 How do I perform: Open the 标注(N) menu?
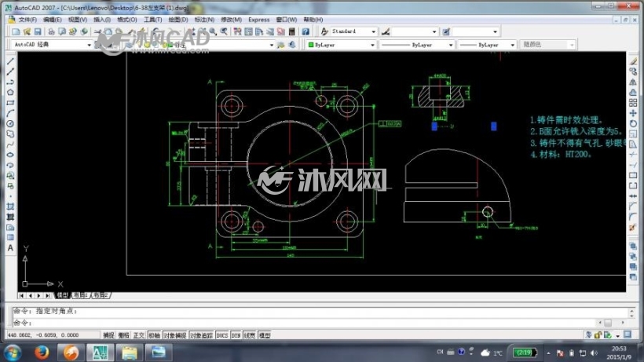pyautogui.click(x=204, y=20)
